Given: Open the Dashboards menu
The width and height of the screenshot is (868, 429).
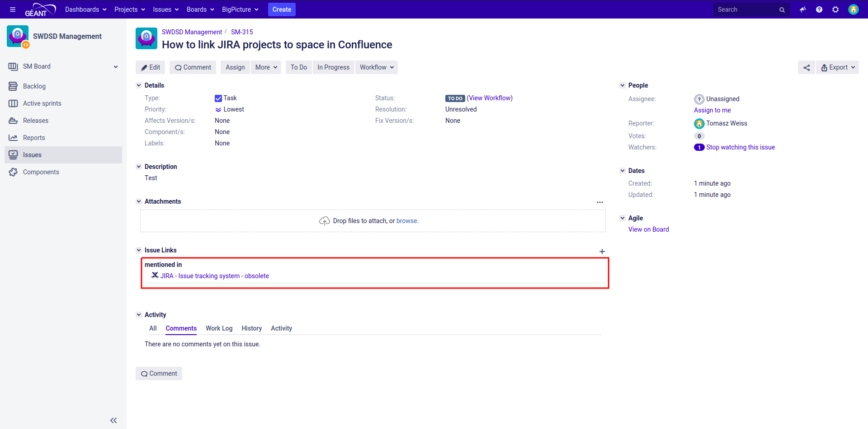Looking at the screenshot, I should [x=86, y=9].
